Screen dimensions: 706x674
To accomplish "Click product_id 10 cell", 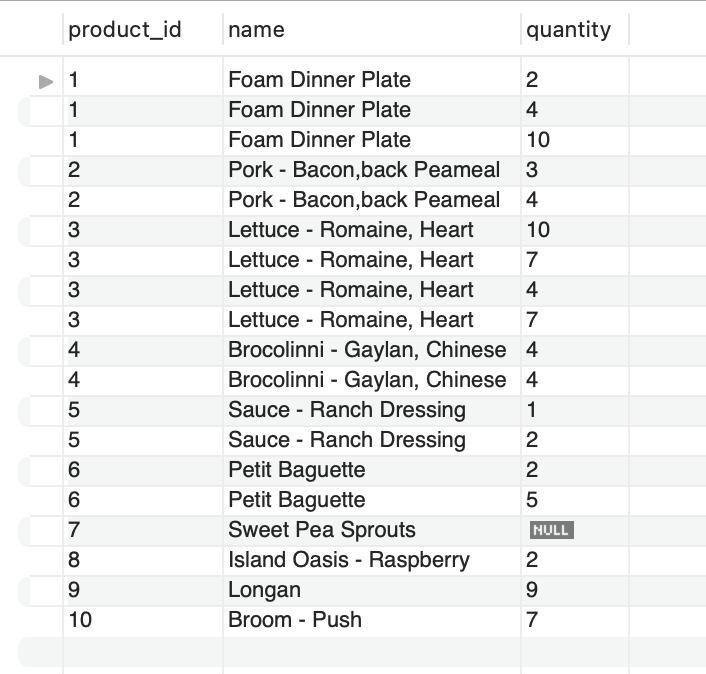I will [143, 620].
